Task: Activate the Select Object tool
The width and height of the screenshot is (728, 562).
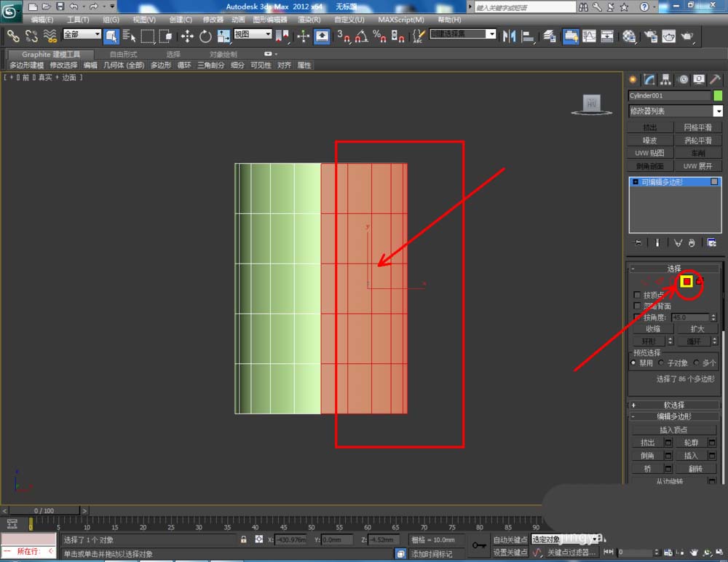Action: pyautogui.click(x=111, y=36)
